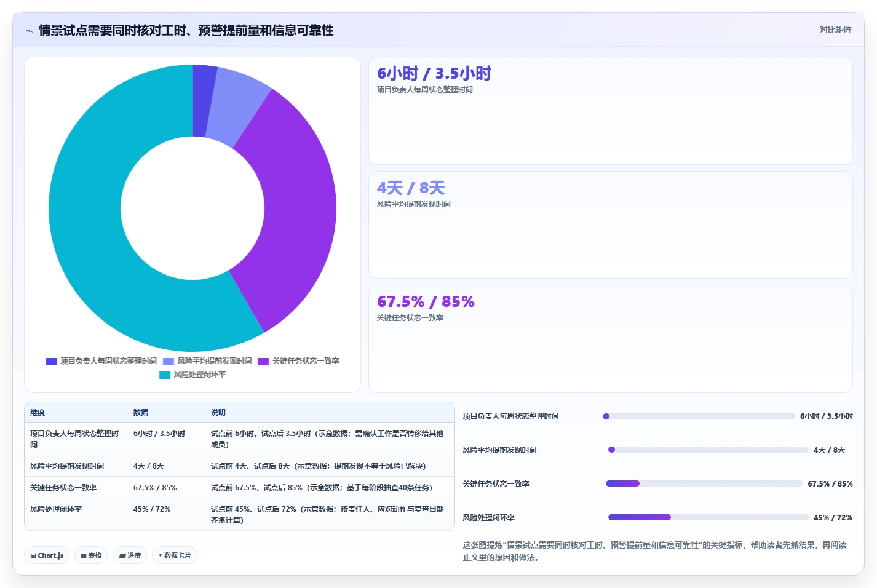Select table cell 关键任务状态一致率

[63, 488]
